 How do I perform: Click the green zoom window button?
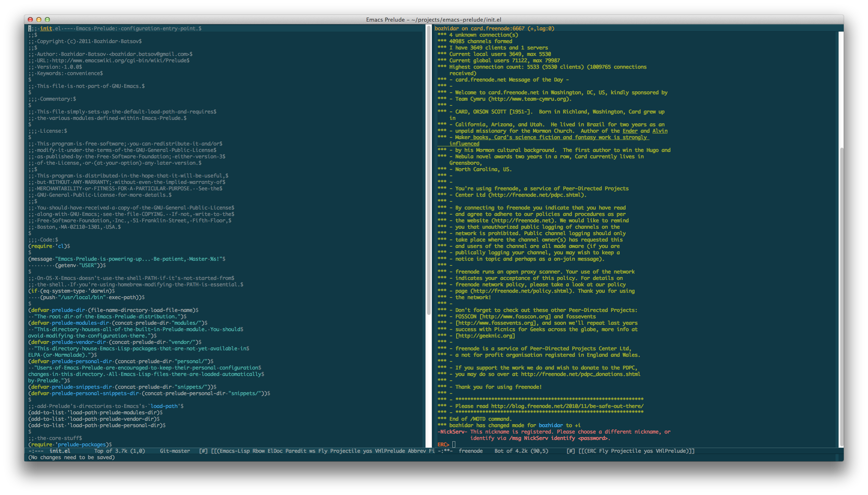(x=47, y=20)
